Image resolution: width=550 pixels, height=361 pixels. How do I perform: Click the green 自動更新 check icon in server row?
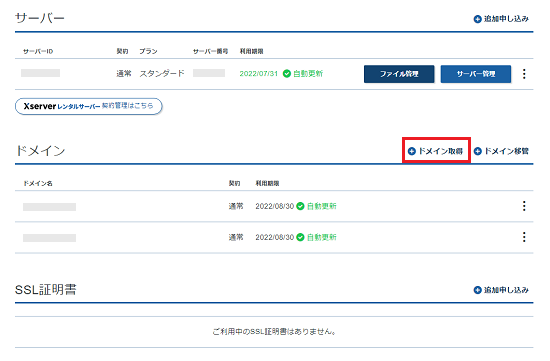(287, 74)
